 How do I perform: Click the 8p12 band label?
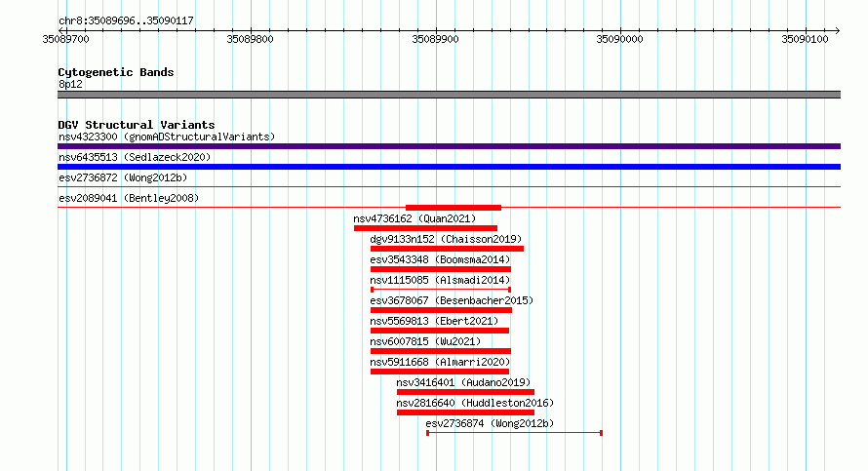[70, 84]
